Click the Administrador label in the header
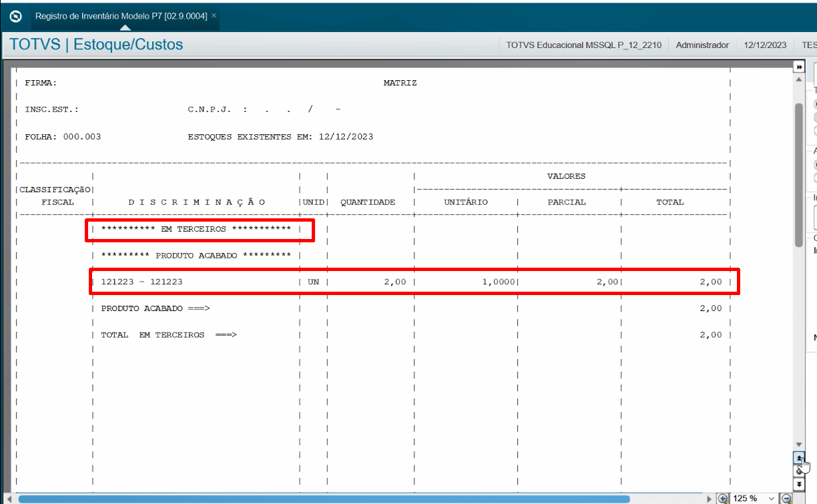 (x=702, y=44)
